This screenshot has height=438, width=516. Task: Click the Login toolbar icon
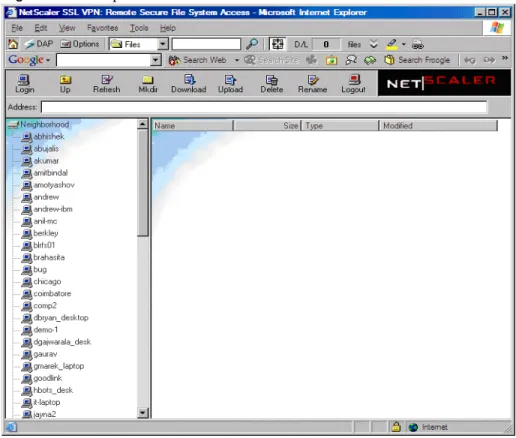tap(24, 84)
